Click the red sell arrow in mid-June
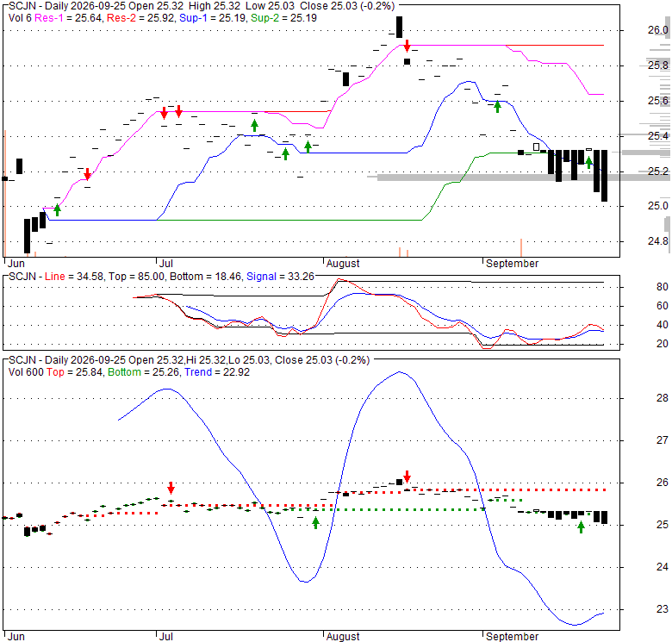Viewport: 672px width, 642px height. pos(87,174)
